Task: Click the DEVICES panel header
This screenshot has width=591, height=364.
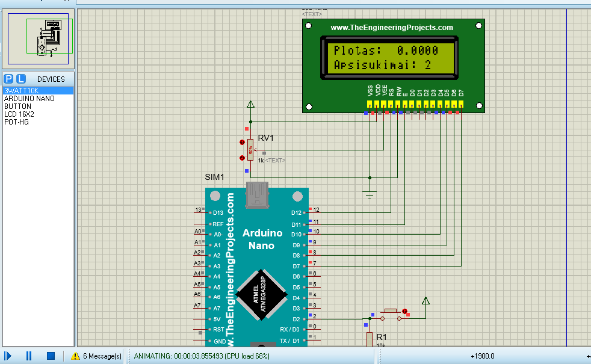Action: 51,79
